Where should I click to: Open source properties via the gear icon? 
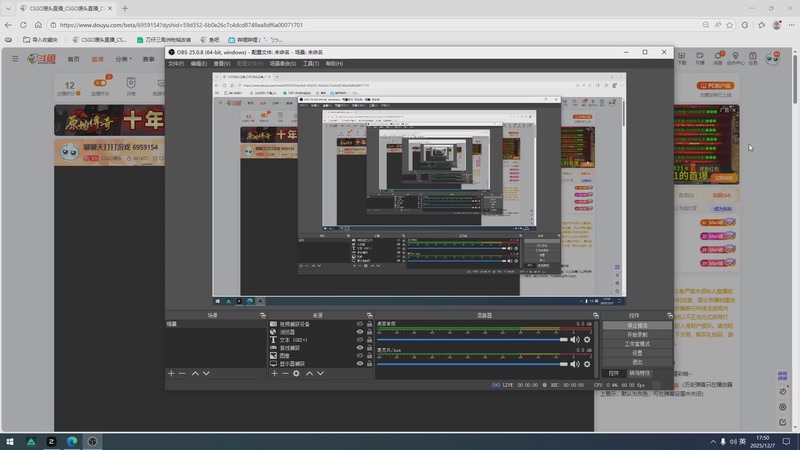tap(296, 373)
